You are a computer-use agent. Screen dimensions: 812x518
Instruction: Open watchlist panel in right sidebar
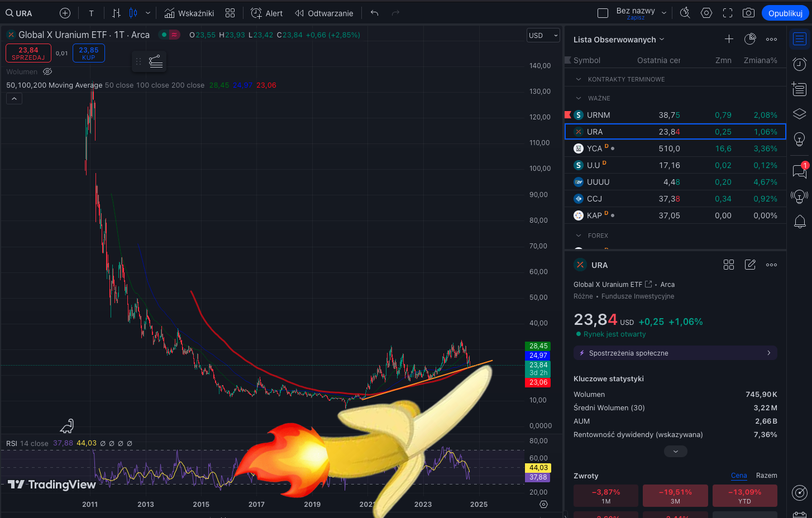pyautogui.click(x=800, y=39)
